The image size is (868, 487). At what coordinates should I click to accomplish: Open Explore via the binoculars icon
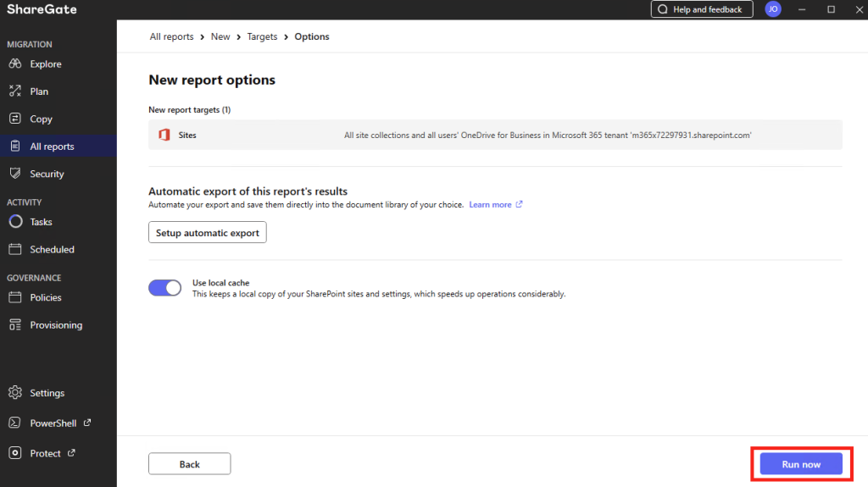(15, 64)
